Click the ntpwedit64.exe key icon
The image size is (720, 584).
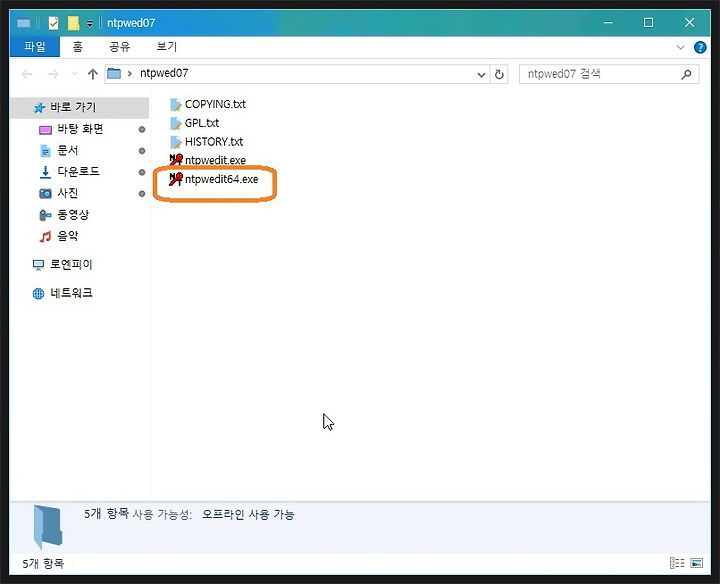(x=176, y=179)
